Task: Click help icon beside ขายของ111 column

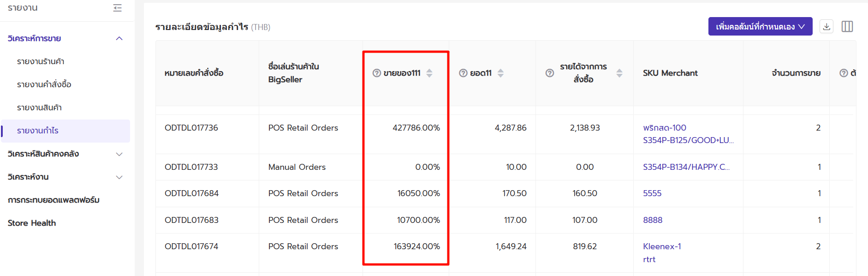Action: 377,73
